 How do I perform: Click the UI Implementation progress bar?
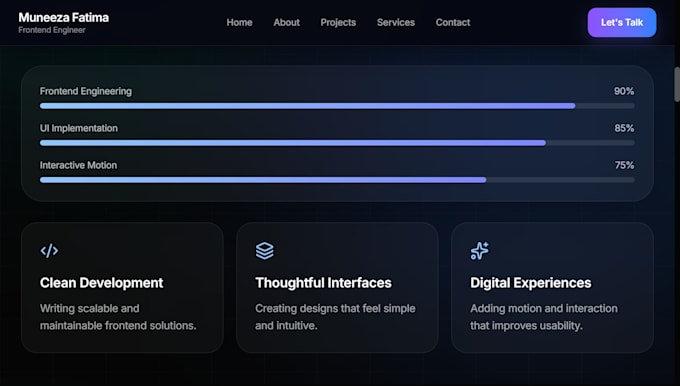[337, 143]
